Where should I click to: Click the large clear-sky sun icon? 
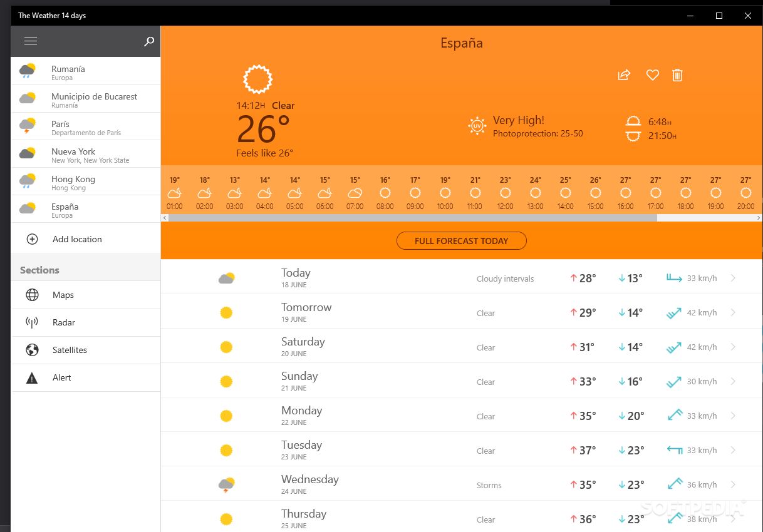257,79
